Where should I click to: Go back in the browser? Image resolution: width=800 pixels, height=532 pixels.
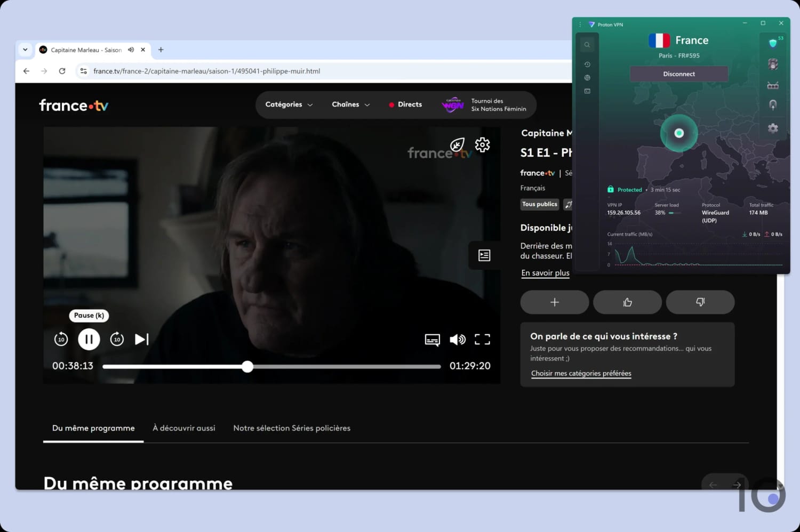pos(26,71)
